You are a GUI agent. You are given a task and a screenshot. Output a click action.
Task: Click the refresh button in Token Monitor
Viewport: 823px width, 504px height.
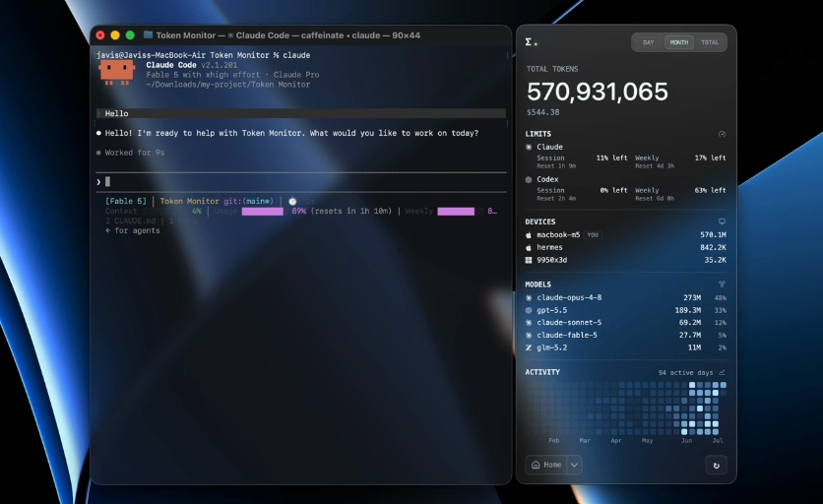(x=716, y=466)
